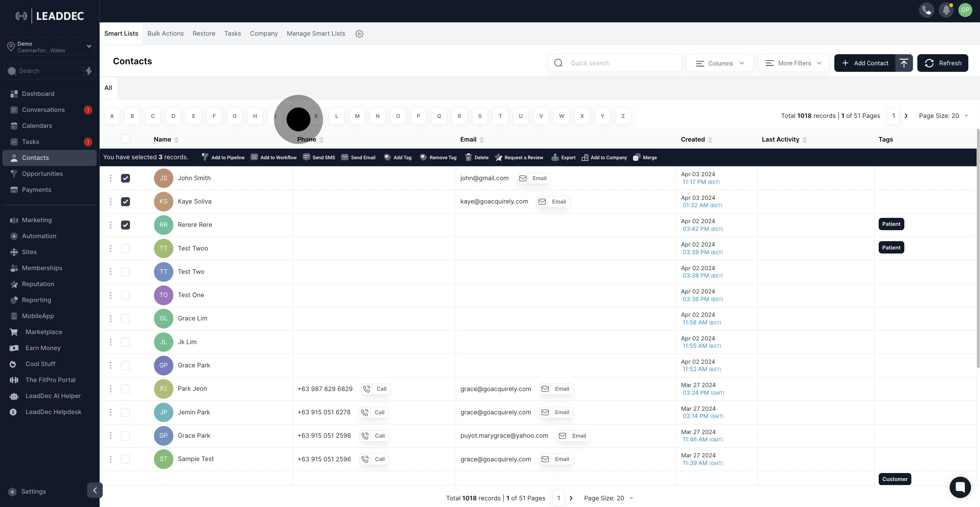The width and height of the screenshot is (980, 507).
Task: Collapse the sidebar with the arrow button
Action: coord(95,490)
